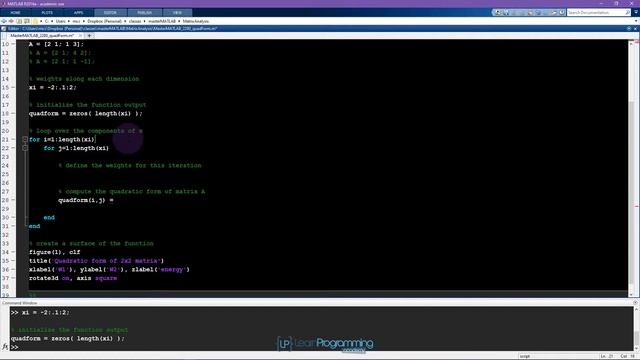The width and height of the screenshot is (640, 360).
Task: Click the Command Window panel title
Action: pyautogui.click(x=20, y=303)
